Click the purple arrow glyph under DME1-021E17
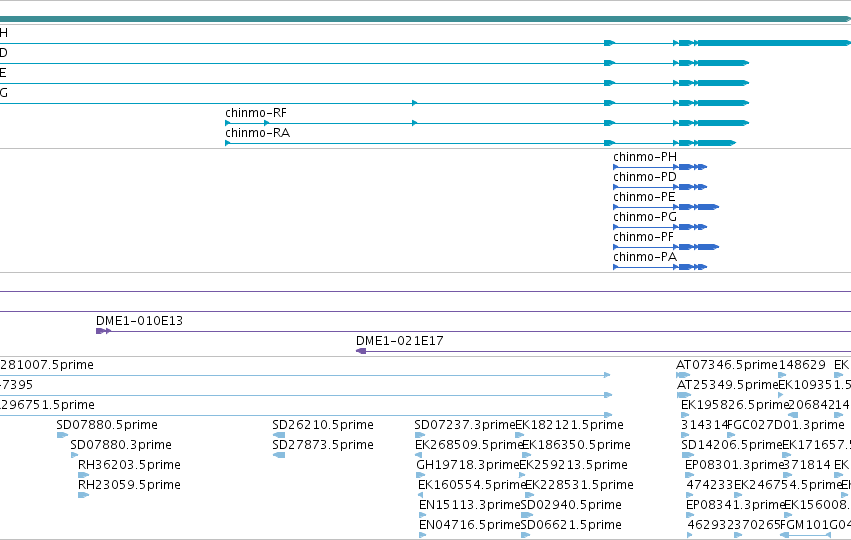The image size is (851, 540). click(x=361, y=351)
